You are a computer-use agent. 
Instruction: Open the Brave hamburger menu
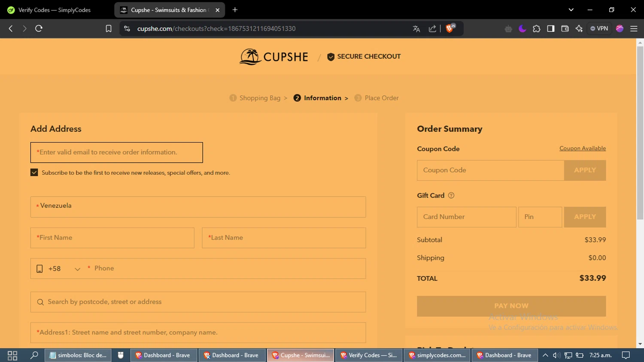tap(634, 29)
